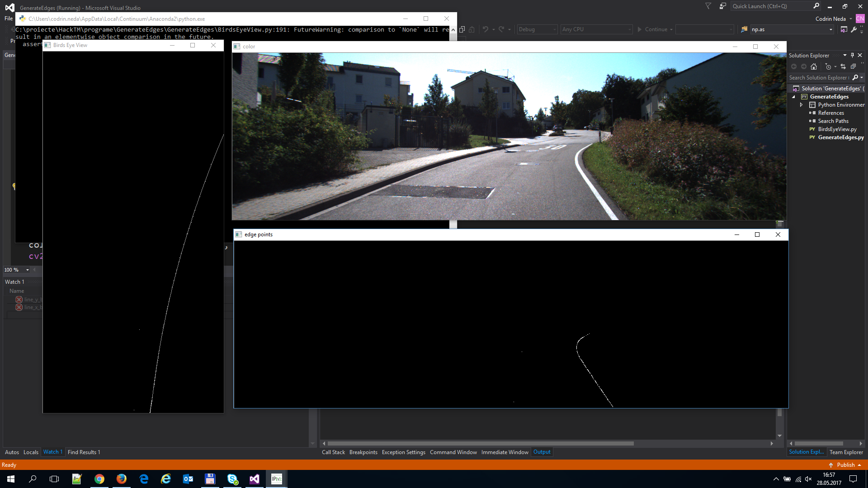Expand the Python Environments tree node
The image size is (868, 488).
pos(802,105)
